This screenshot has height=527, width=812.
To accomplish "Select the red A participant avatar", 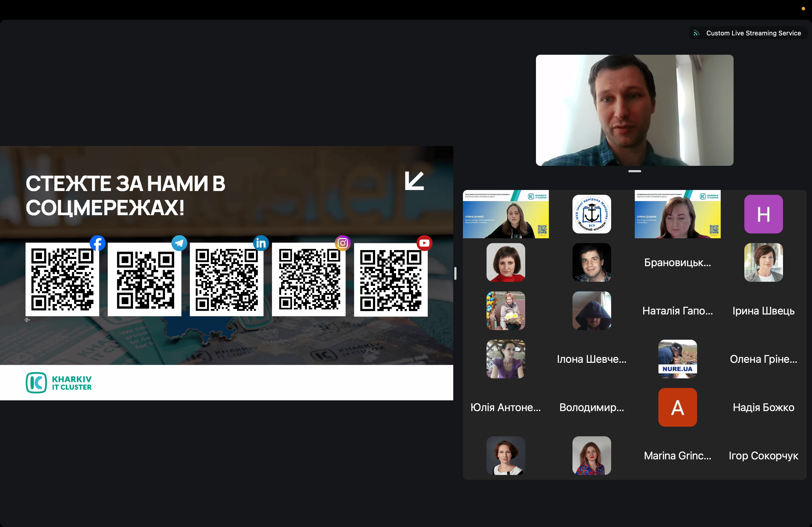I will click(677, 407).
